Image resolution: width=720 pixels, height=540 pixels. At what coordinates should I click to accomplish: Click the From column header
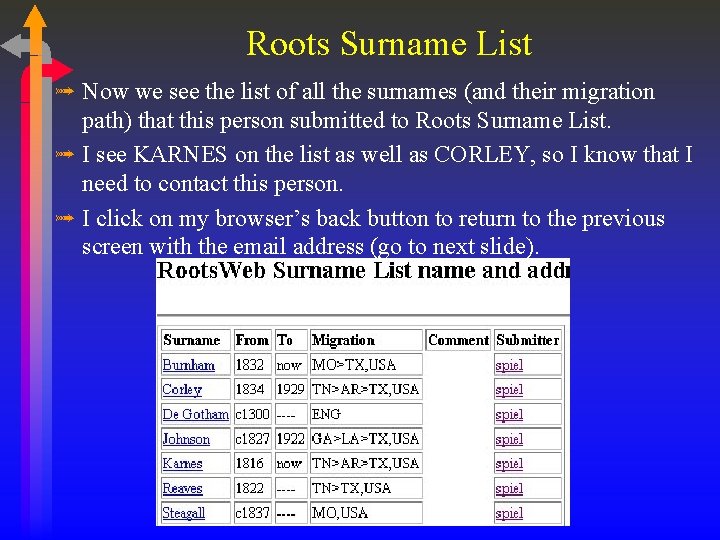coord(253,340)
